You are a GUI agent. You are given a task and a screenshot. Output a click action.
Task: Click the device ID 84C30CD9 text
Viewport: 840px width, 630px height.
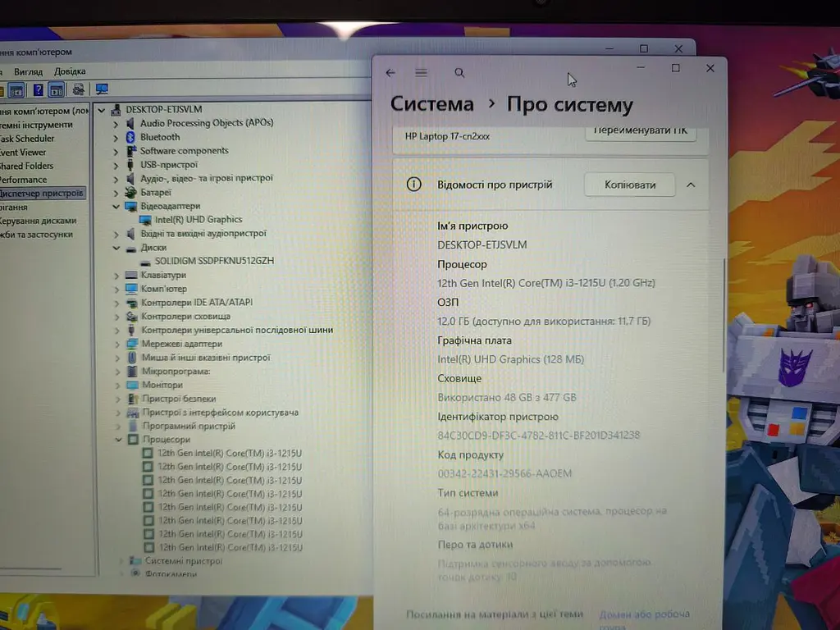tap(538, 435)
